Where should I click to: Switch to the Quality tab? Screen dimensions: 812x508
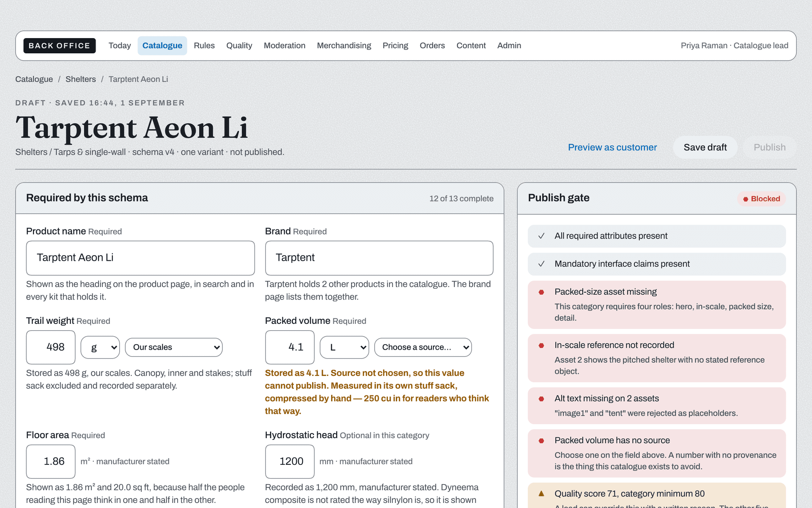pyautogui.click(x=239, y=46)
